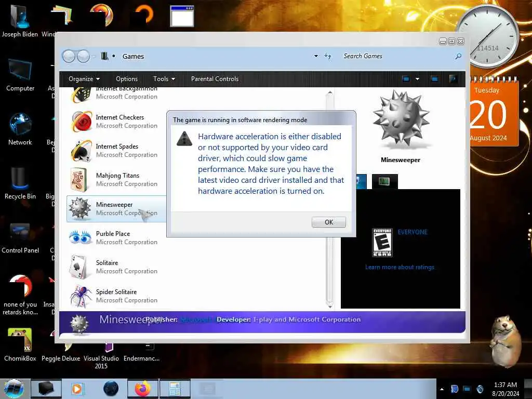The height and width of the screenshot is (399, 532).
Task: Click the search magnifier icon
Action: pos(458,56)
